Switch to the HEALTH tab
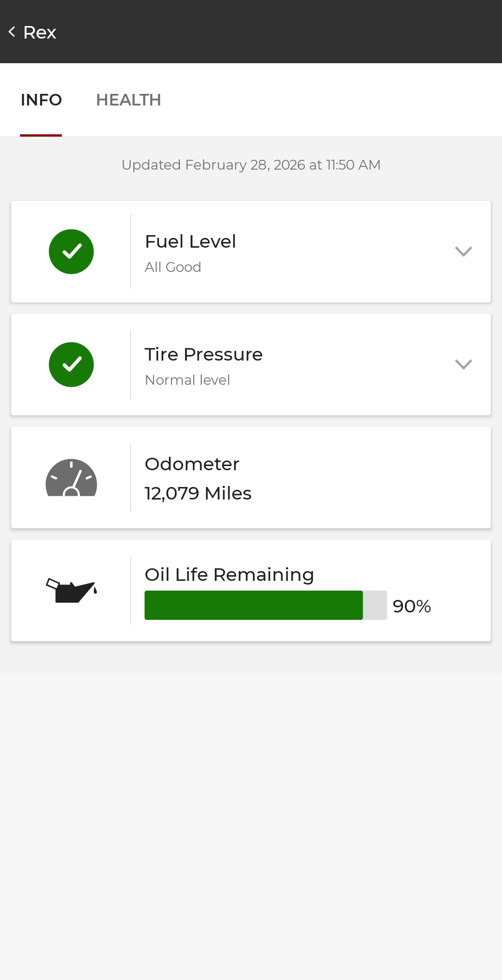This screenshot has width=502, height=980. 128,100
